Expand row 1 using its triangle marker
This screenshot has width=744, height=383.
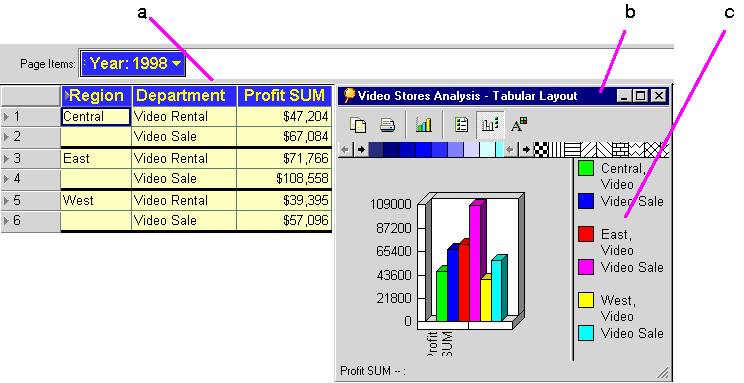coord(6,117)
